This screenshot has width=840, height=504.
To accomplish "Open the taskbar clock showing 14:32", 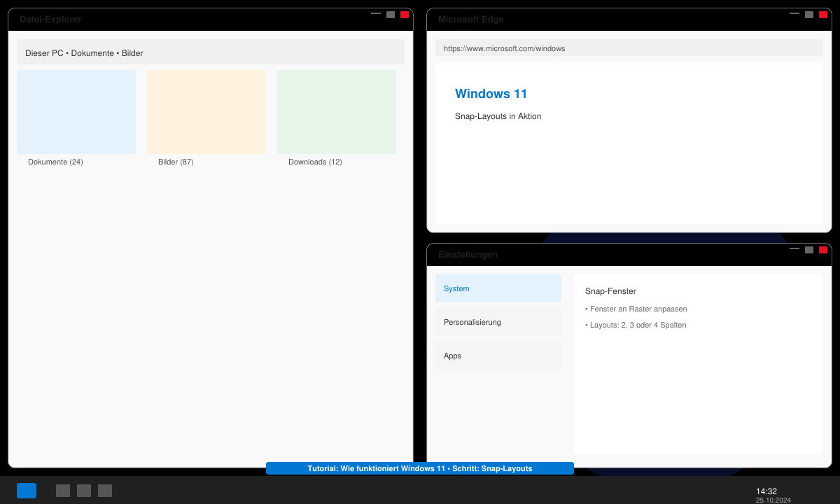I will click(x=766, y=491).
